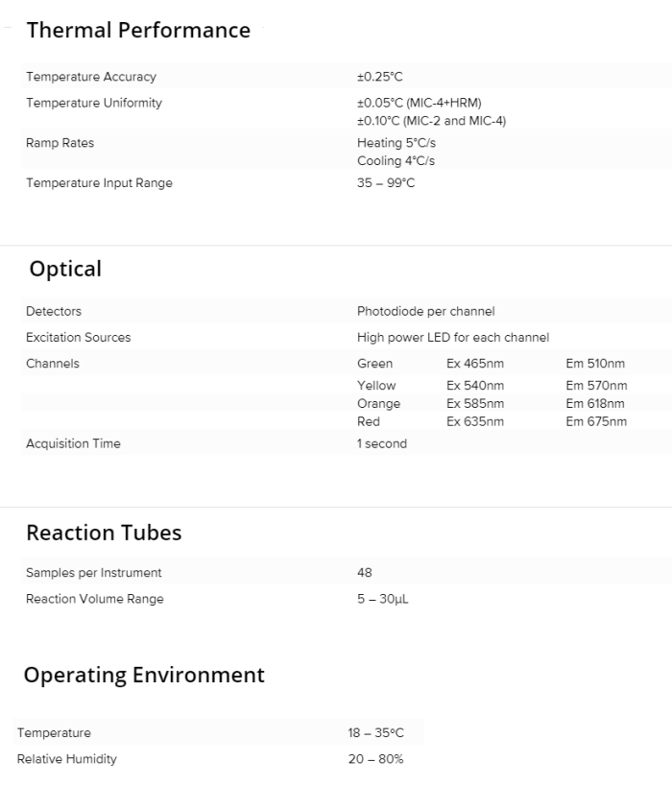Select the Temperature Accuracy label
This screenshot has width=672, height=809.
click(91, 77)
